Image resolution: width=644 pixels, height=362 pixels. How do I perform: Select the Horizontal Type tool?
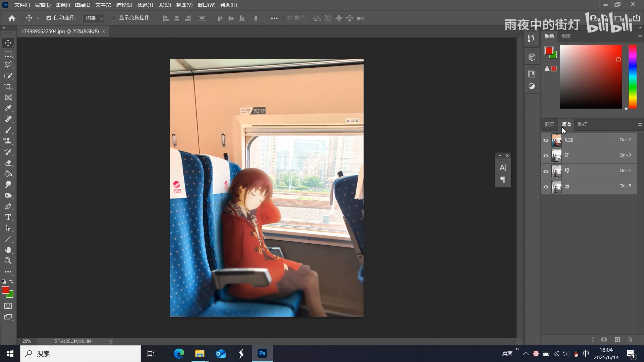[x=8, y=217]
